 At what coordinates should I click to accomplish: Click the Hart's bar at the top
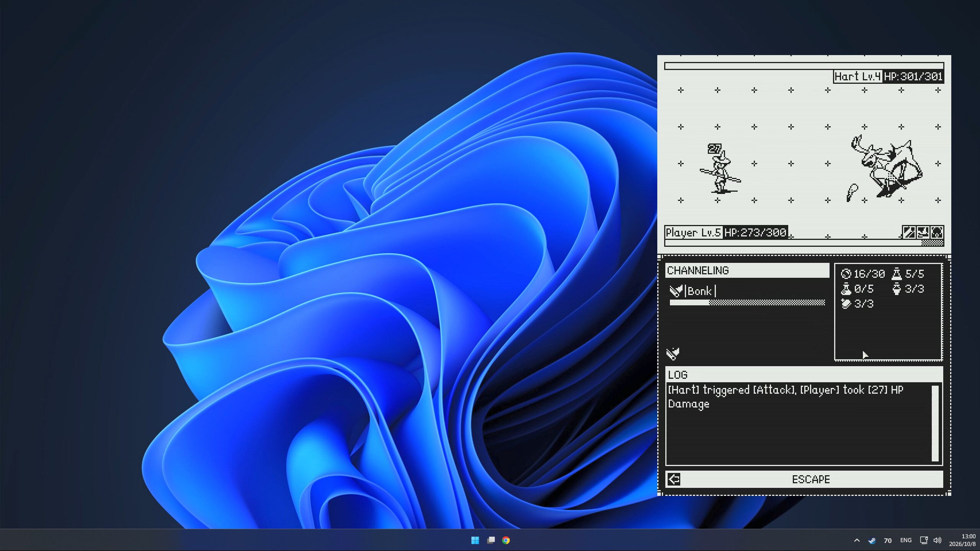(x=804, y=66)
